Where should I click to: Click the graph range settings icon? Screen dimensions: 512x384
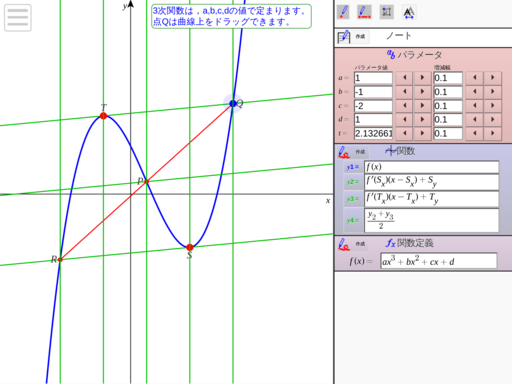point(387,12)
